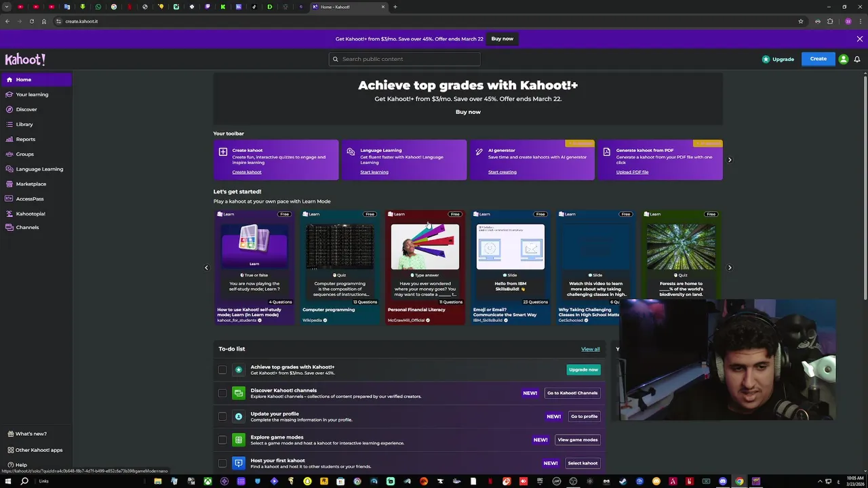Viewport: 868px width, 488px height.
Task: Follow the Start creating link
Action: point(502,172)
